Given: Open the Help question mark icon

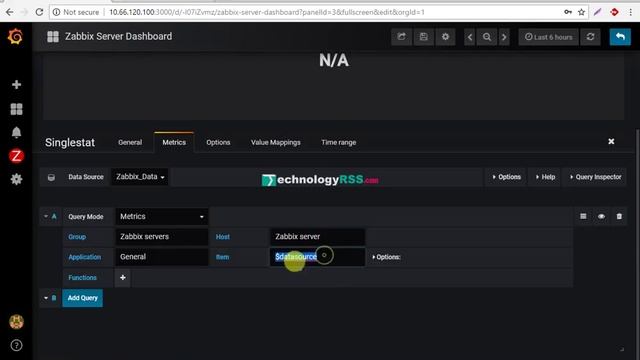Looking at the screenshot, I should tap(16, 345).
